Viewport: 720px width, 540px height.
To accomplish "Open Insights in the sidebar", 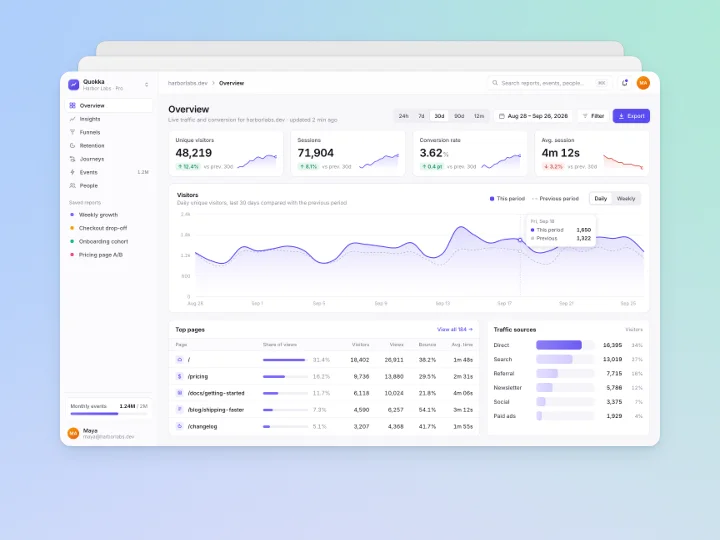I will [109, 119].
